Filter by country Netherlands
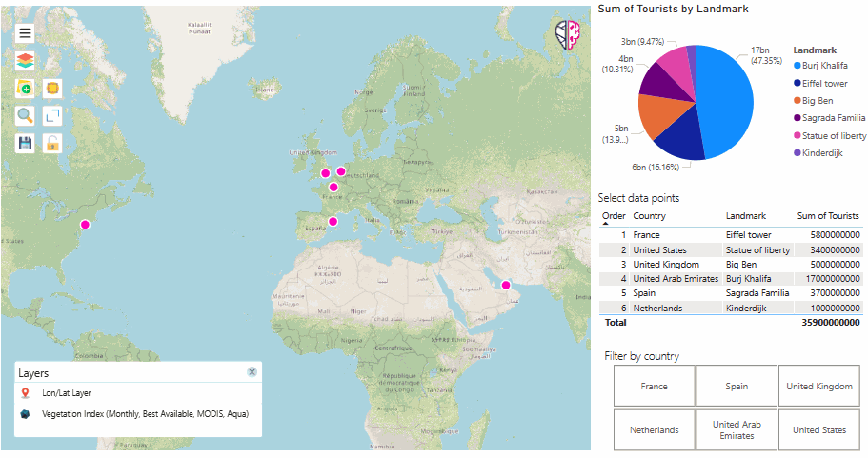 point(654,429)
